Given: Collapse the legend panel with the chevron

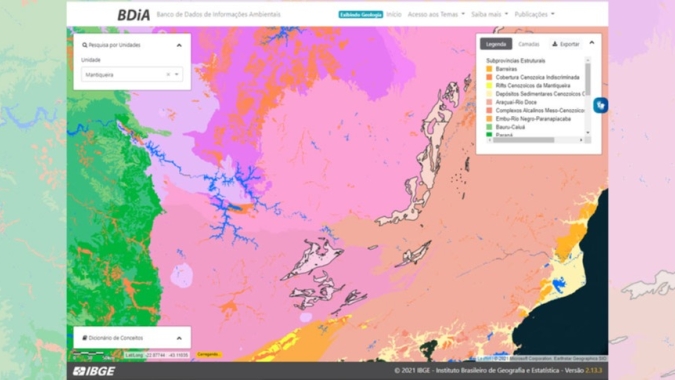Looking at the screenshot, I should click(592, 43).
